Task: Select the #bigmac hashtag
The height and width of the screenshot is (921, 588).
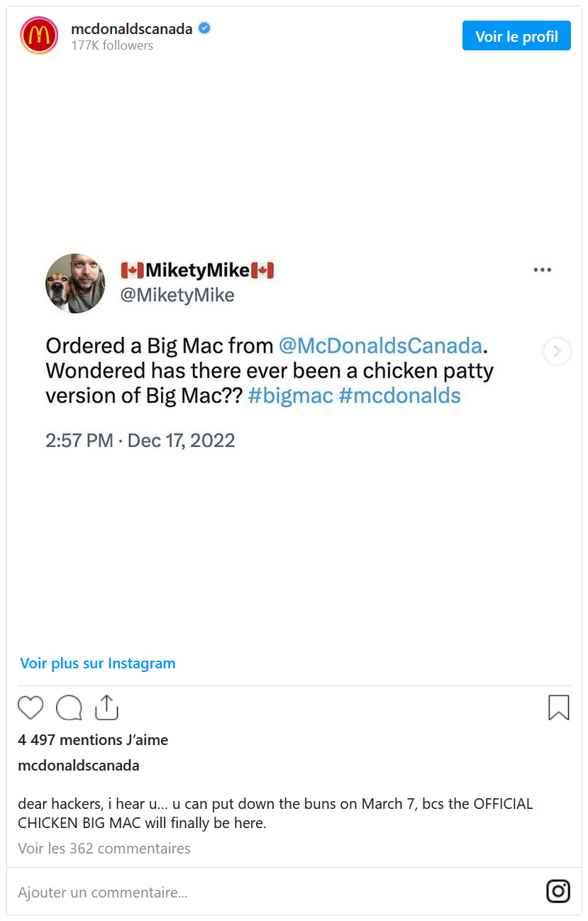Action: point(290,395)
